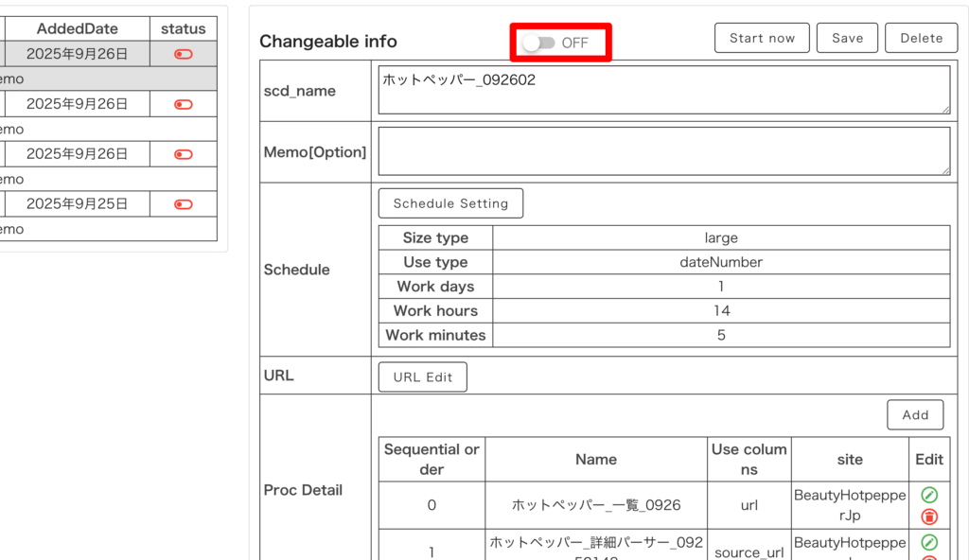Delete ホットペッパー_一覧_0926 row using red trash icon
The height and width of the screenshot is (560, 969).
tap(929, 516)
